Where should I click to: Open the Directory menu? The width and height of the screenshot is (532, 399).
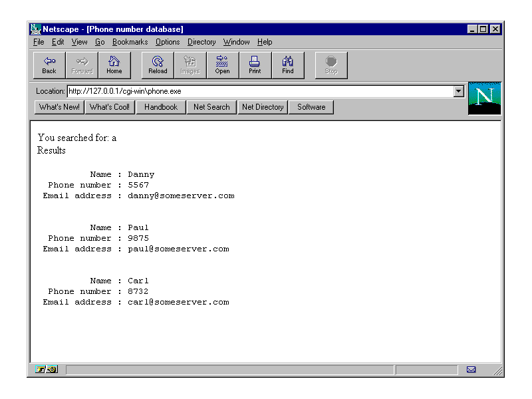[x=201, y=42]
